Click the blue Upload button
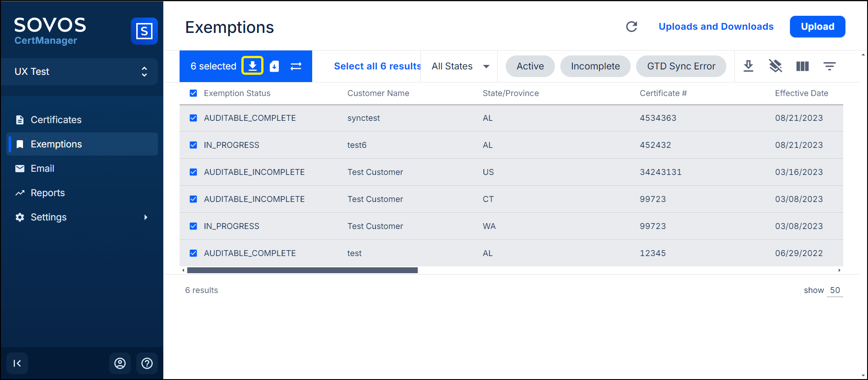868x380 pixels. (817, 27)
